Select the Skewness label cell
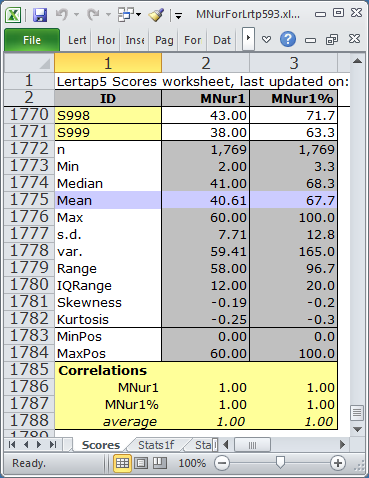 click(x=108, y=302)
